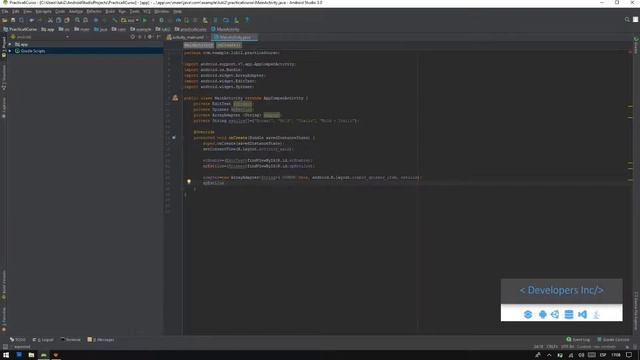The height and width of the screenshot is (360, 640).
Task: Click the Search Everywhere magnifier icon
Action: click(627, 20)
